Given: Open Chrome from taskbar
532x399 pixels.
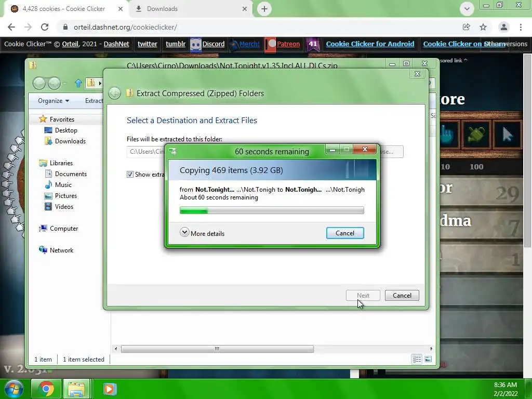Looking at the screenshot, I should (x=46, y=389).
